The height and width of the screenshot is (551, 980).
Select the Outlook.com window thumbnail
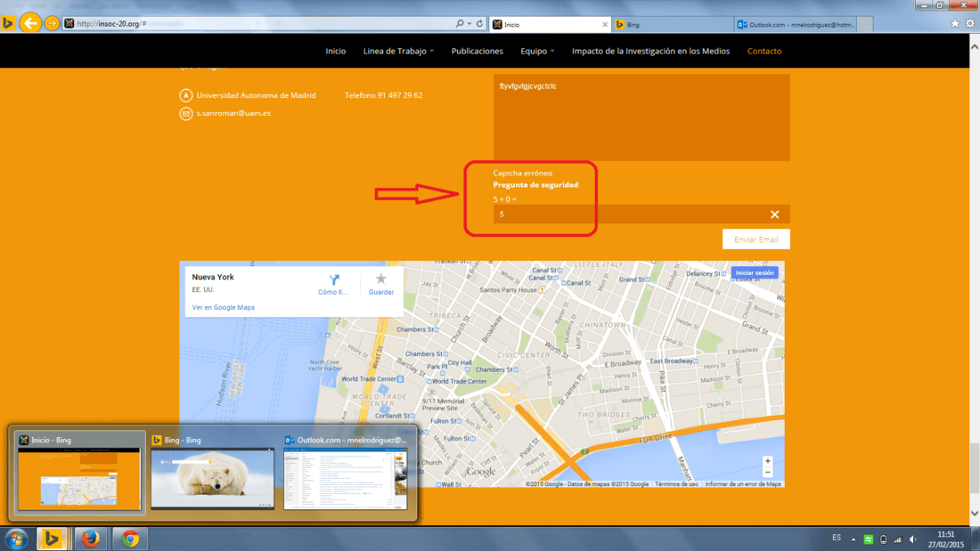346,473
